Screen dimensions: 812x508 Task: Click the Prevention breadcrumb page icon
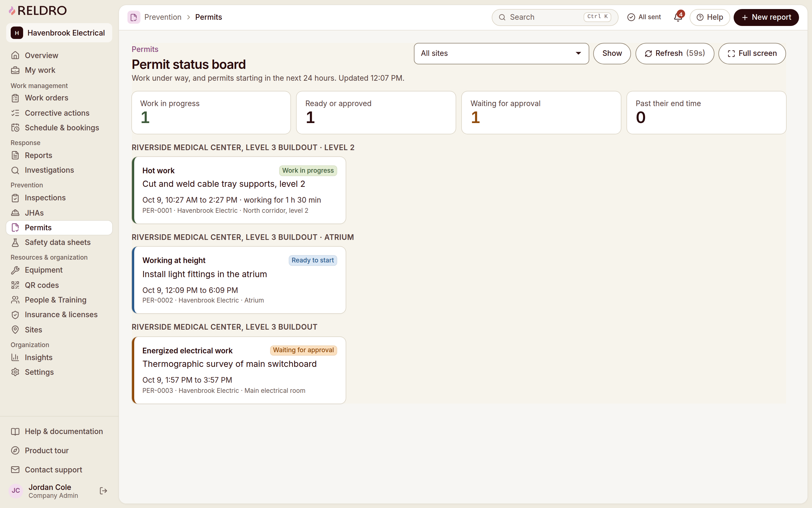tap(134, 17)
